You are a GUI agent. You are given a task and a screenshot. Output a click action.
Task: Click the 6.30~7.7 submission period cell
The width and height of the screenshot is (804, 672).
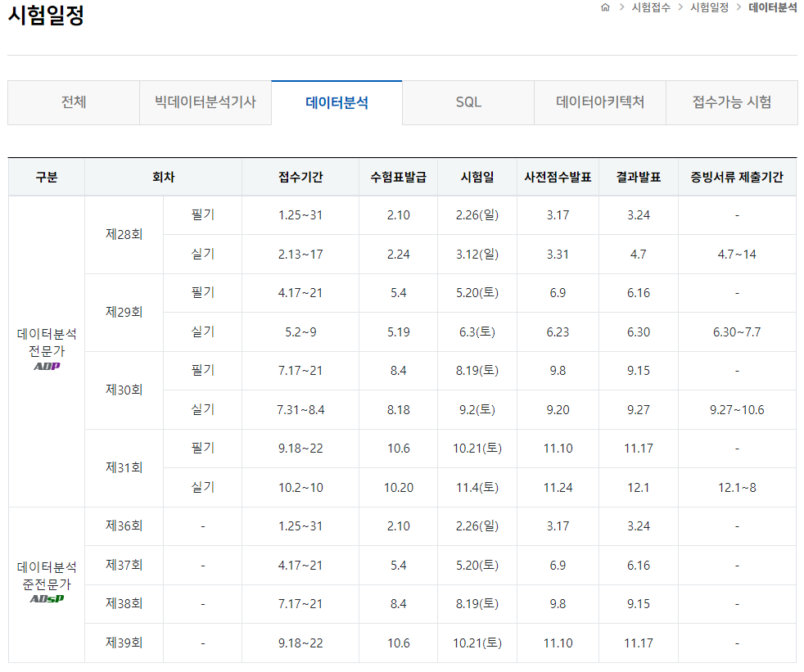coord(737,332)
